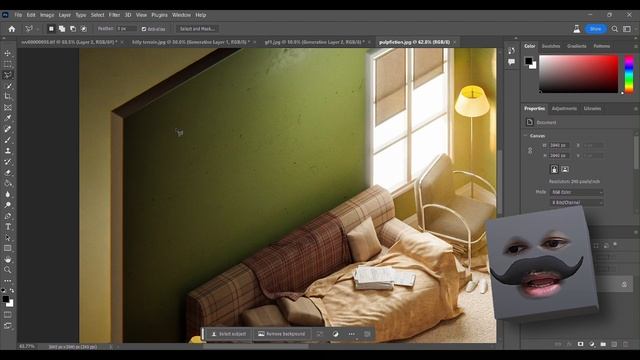Click the foreground color swatch in toolbox
640x360 pixels.
[6, 300]
